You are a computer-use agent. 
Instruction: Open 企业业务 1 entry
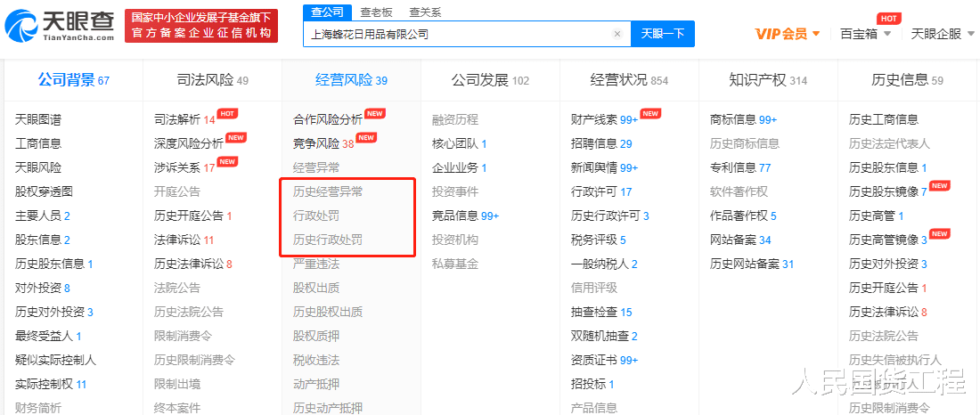tap(460, 167)
